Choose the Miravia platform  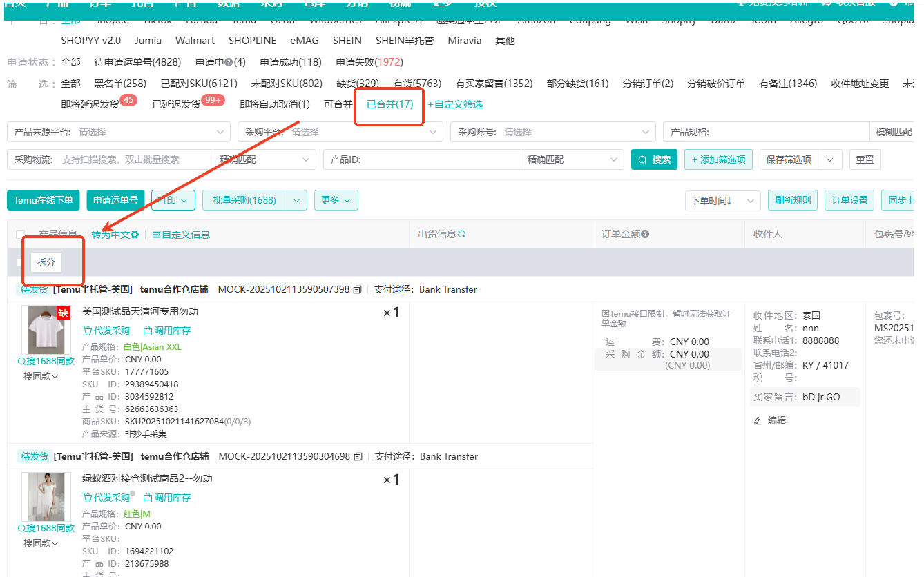point(465,41)
